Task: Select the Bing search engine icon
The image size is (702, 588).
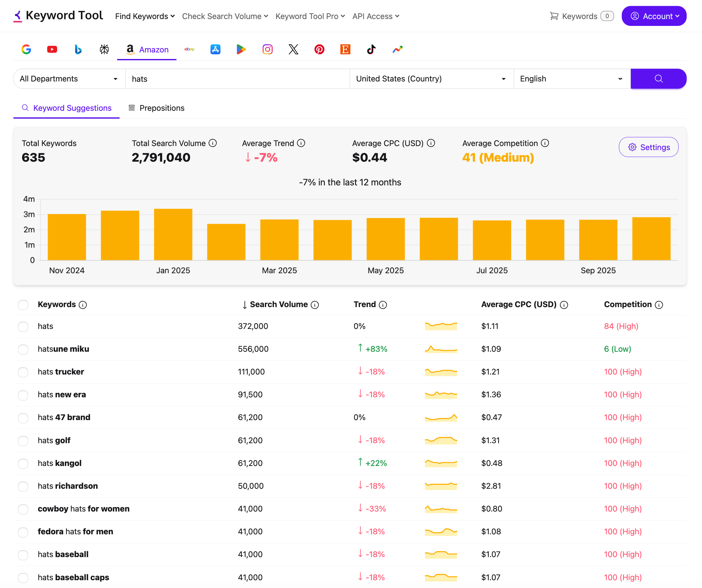Action: (x=78, y=49)
